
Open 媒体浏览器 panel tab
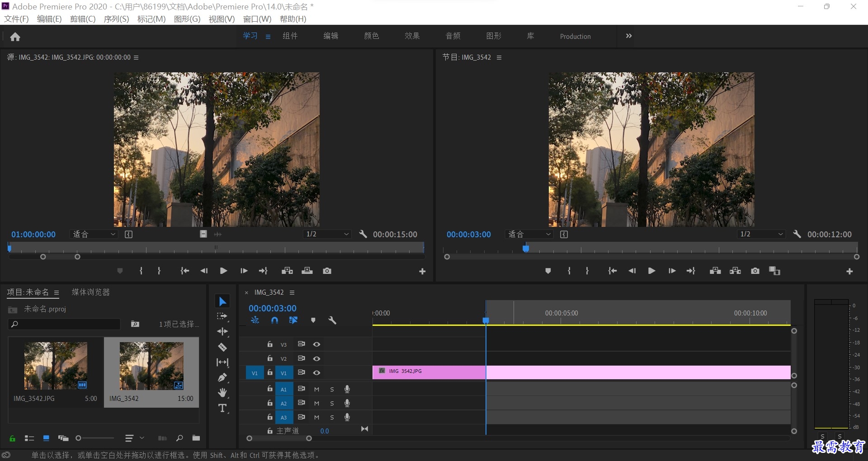point(90,292)
